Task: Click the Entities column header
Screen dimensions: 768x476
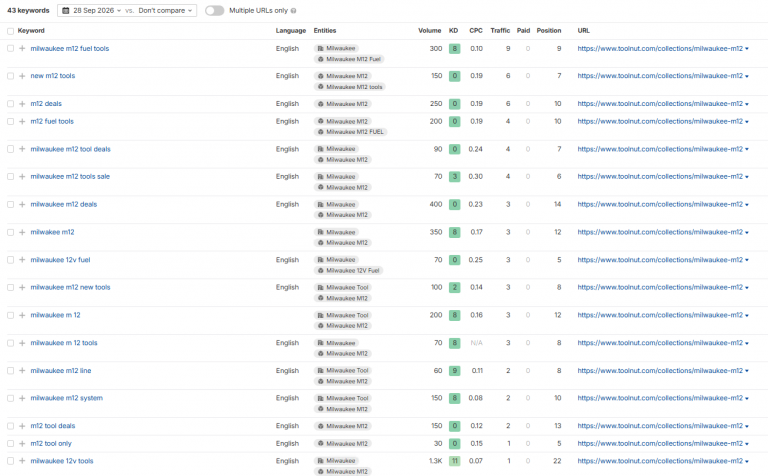Action: pos(325,30)
